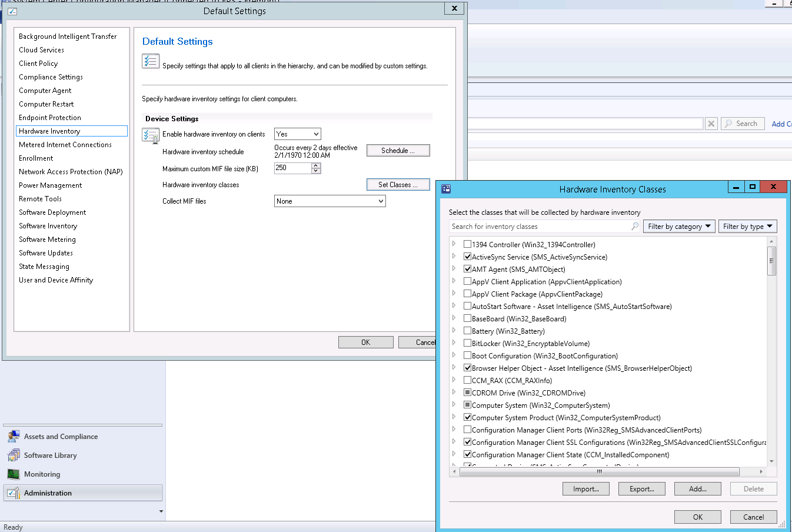
Task: Decrease the MIF file size stepper value
Action: click(316, 171)
